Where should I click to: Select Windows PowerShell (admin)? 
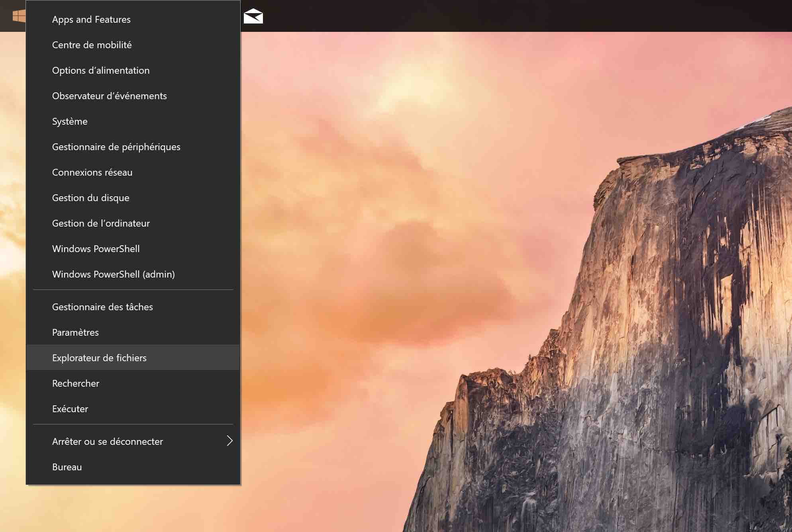(114, 274)
